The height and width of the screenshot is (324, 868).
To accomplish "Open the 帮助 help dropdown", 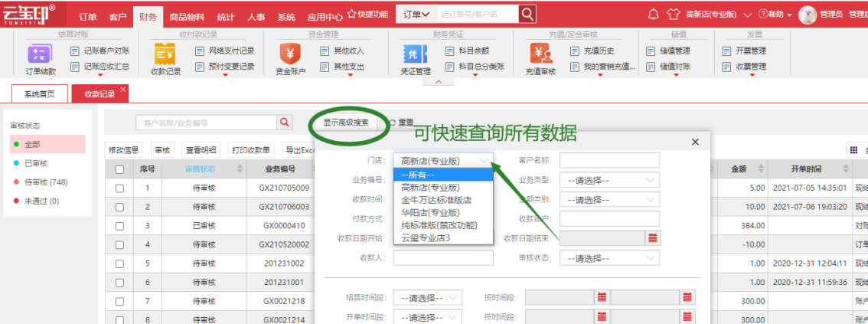I will coord(775,15).
